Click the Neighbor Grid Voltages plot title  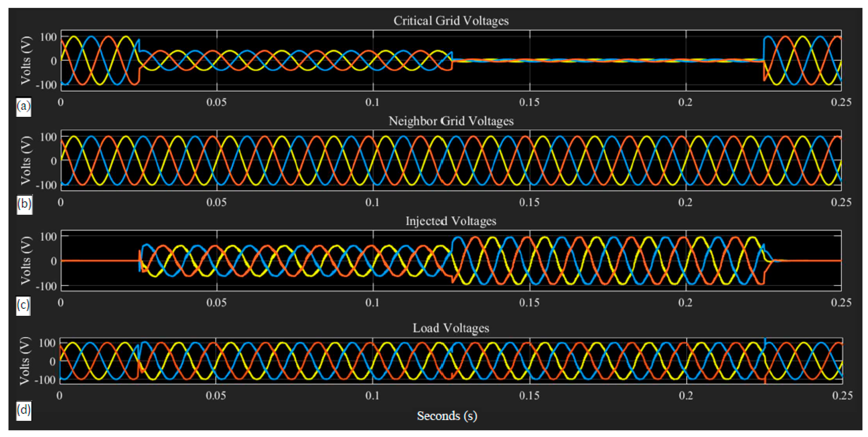451,121
